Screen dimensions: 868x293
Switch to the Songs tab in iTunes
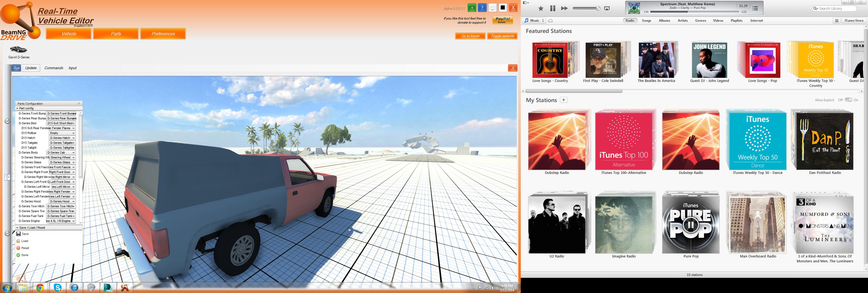[x=646, y=21]
